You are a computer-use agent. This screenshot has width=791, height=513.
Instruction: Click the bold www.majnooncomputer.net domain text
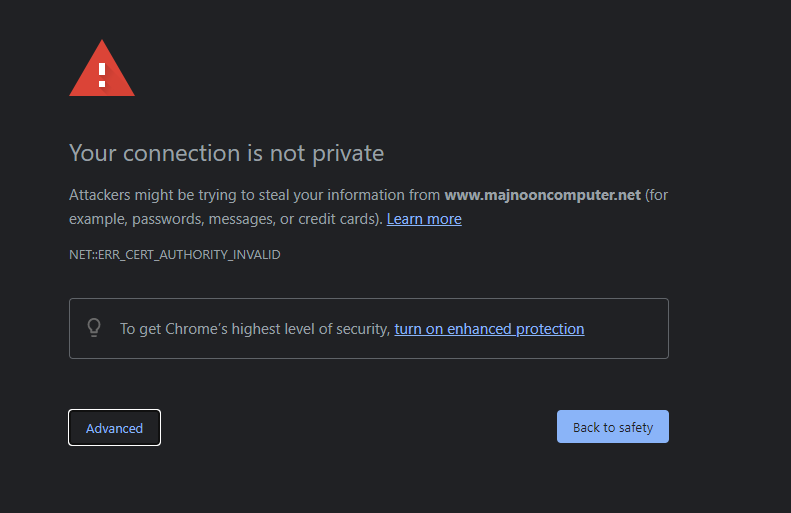click(542, 195)
